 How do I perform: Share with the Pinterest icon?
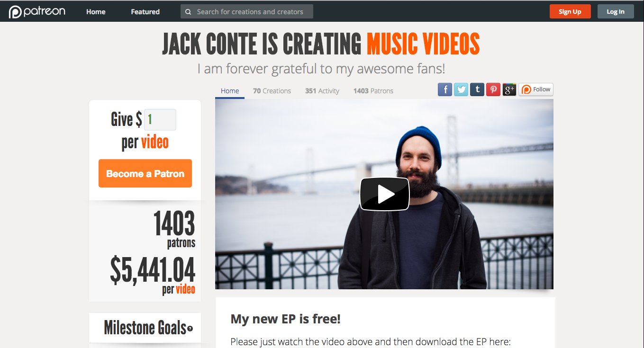pos(493,89)
